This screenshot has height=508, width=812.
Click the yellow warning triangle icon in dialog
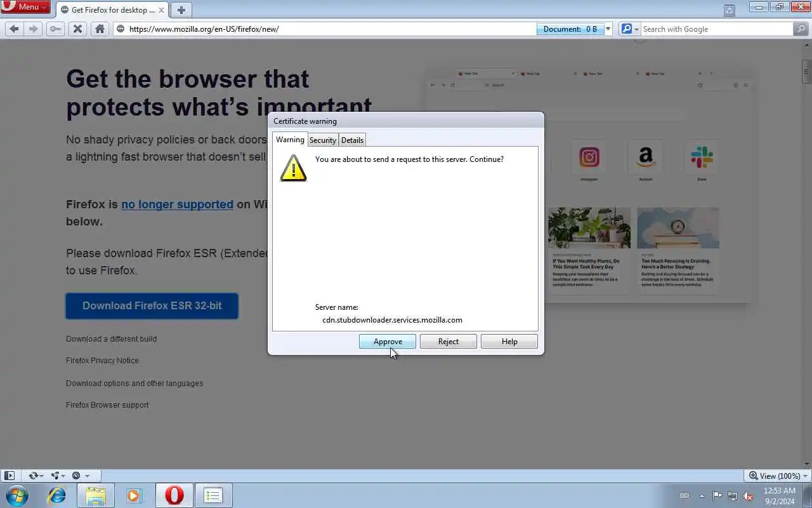click(293, 168)
